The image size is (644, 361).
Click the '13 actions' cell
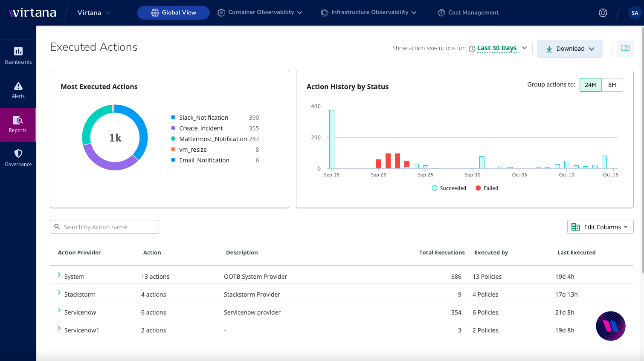(155, 277)
